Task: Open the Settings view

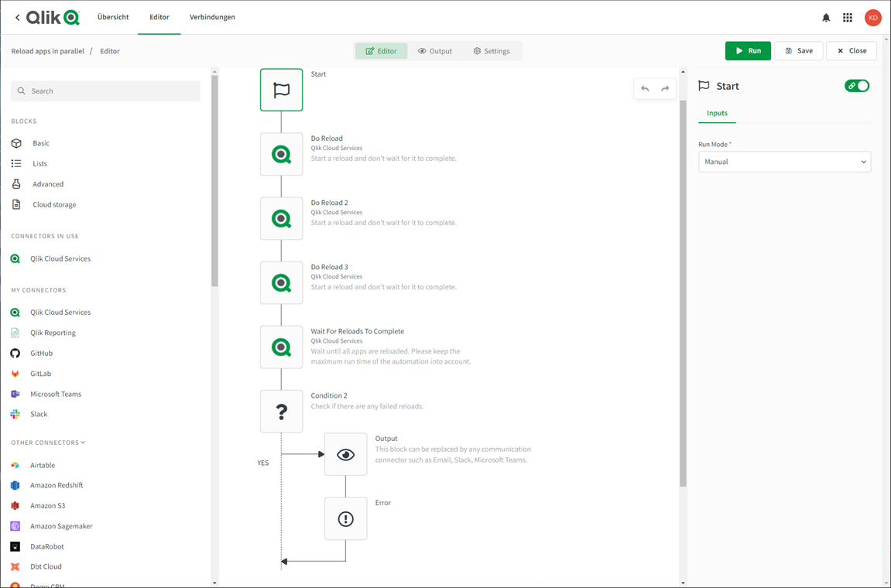Action: (492, 51)
